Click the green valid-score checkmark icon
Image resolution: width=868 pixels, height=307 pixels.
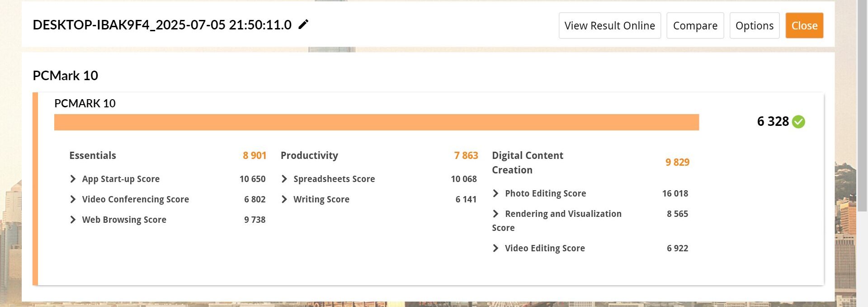[x=799, y=122]
